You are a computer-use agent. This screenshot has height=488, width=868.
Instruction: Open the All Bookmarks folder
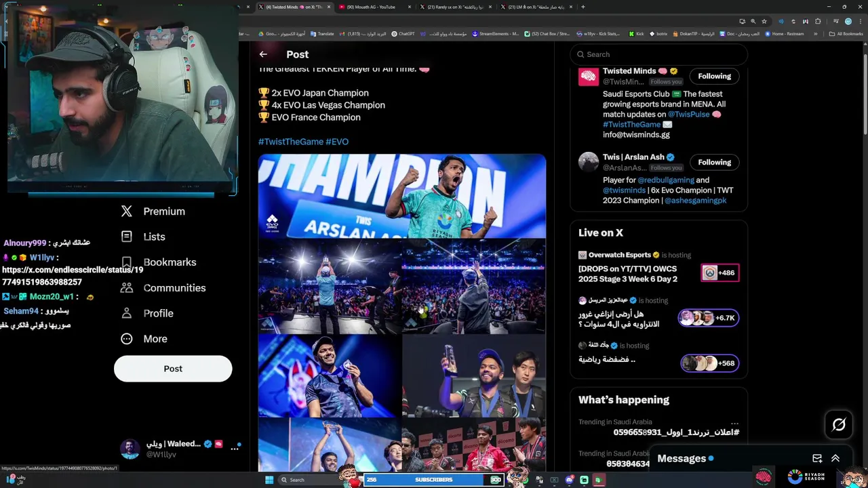(846, 34)
